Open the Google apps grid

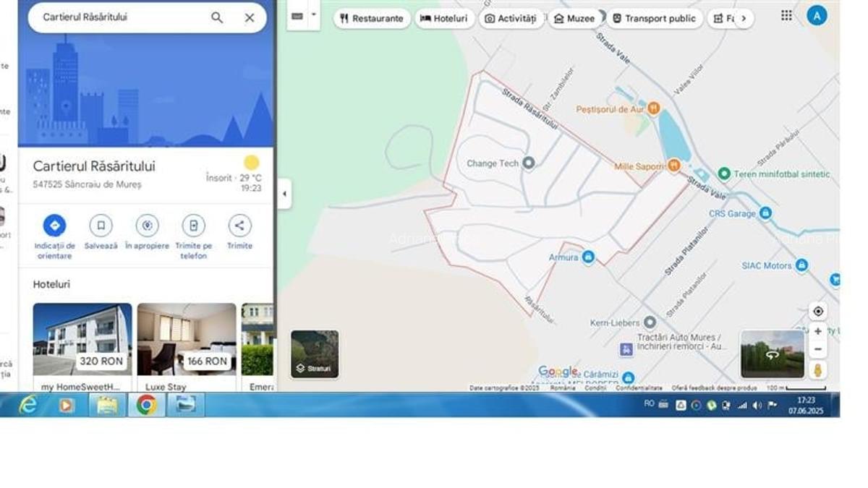tap(786, 14)
